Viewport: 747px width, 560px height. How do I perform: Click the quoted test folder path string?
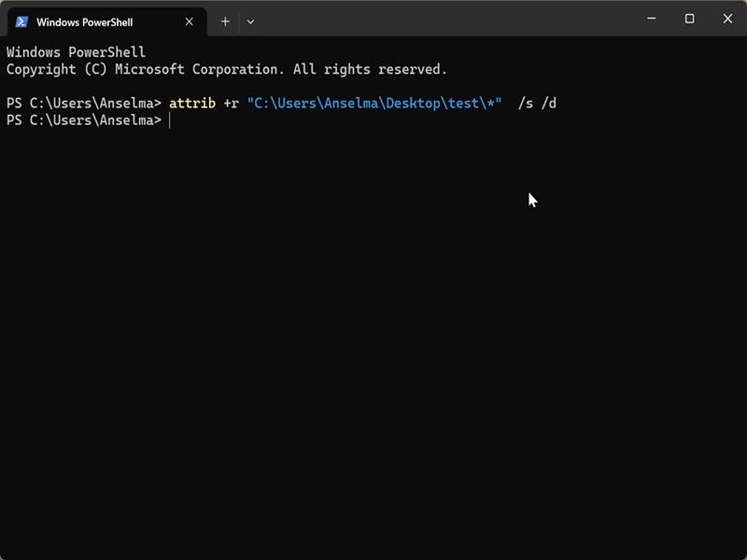(x=374, y=104)
